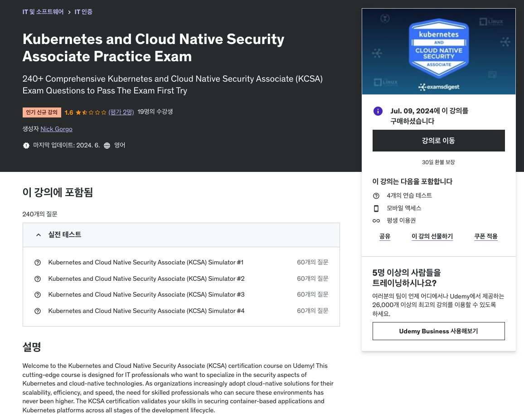
Task: Click the 이 강의는 다음을 포함합니다 heading
Action: click(412, 181)
